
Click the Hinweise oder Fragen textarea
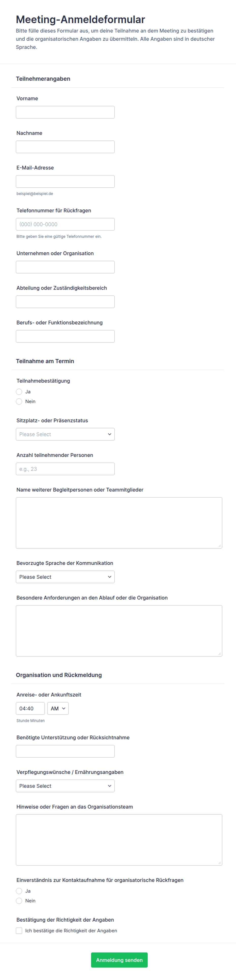click(119, 840)
